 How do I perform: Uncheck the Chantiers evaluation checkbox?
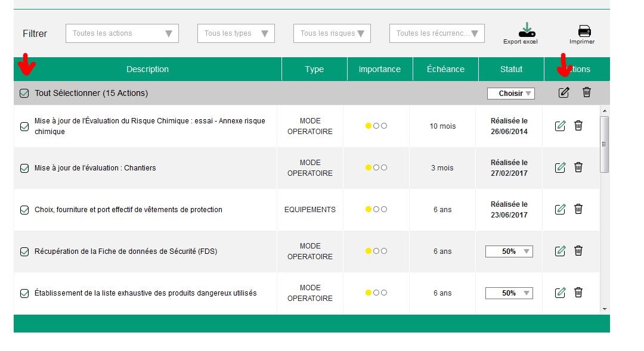click(24, 168)
